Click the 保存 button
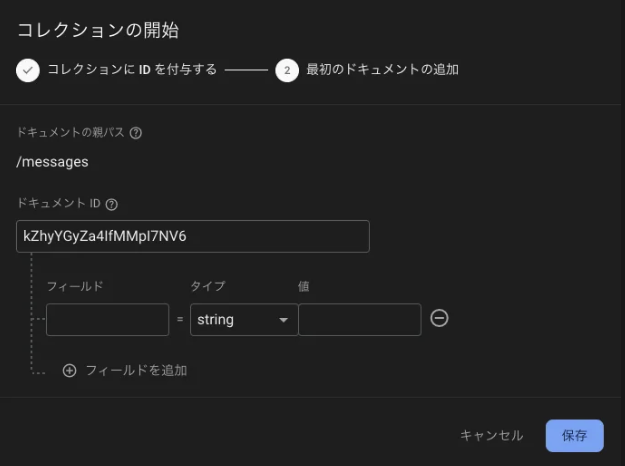 574,435
